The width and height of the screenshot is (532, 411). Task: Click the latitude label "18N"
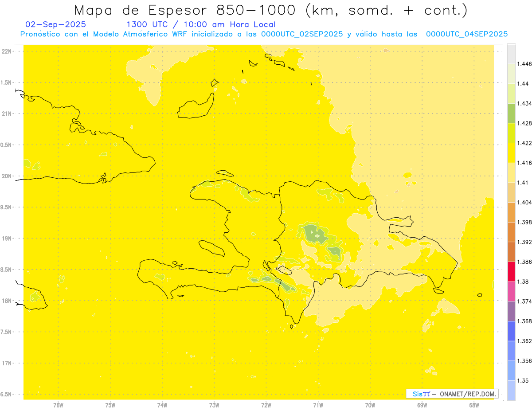(x=7, y=301)
